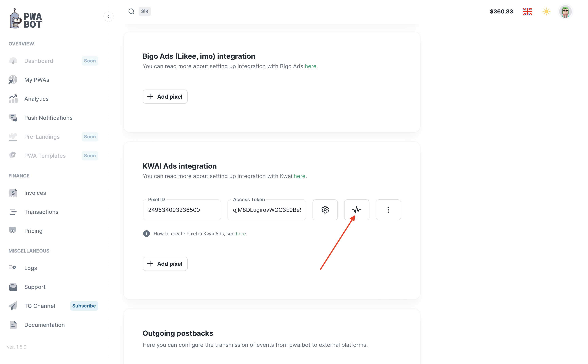Go to Analytics section
The width and height of the screenshot is (588, 364).
tap(36, 99)
